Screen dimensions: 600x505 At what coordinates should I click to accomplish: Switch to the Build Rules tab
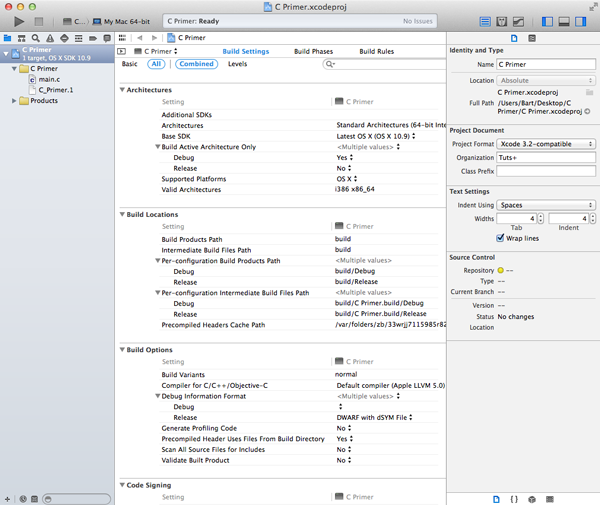coord(377,51)
